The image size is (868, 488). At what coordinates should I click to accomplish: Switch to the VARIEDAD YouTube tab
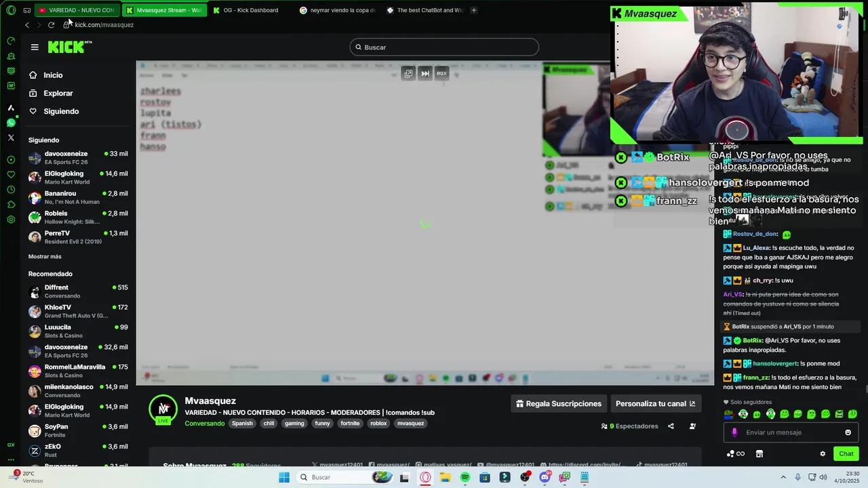77,10
